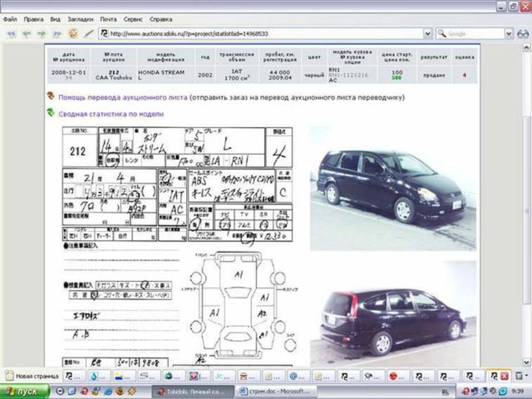Click the green icon beside model statistics link
Screen dimensions: 532x399
click(51, 112)
